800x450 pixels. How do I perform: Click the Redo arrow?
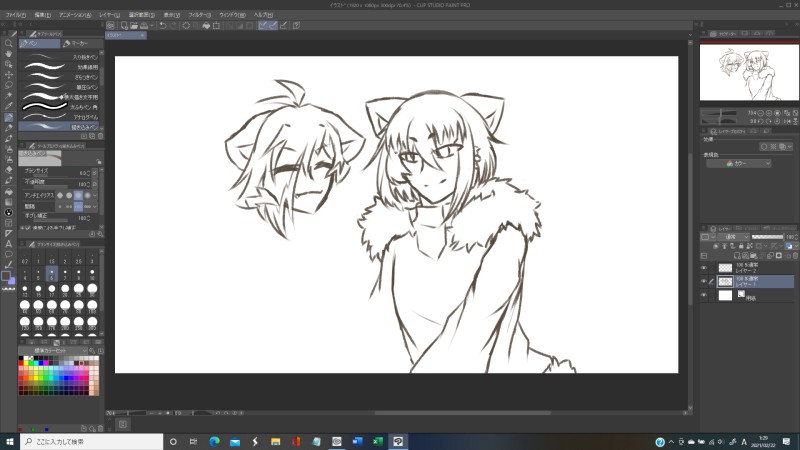173,26
